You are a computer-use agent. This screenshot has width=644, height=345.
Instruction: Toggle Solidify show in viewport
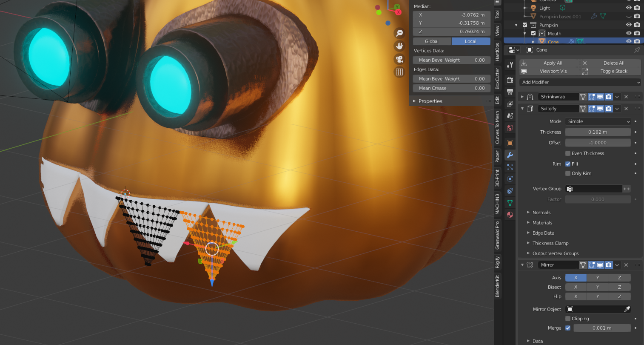[x=600, y=109]
